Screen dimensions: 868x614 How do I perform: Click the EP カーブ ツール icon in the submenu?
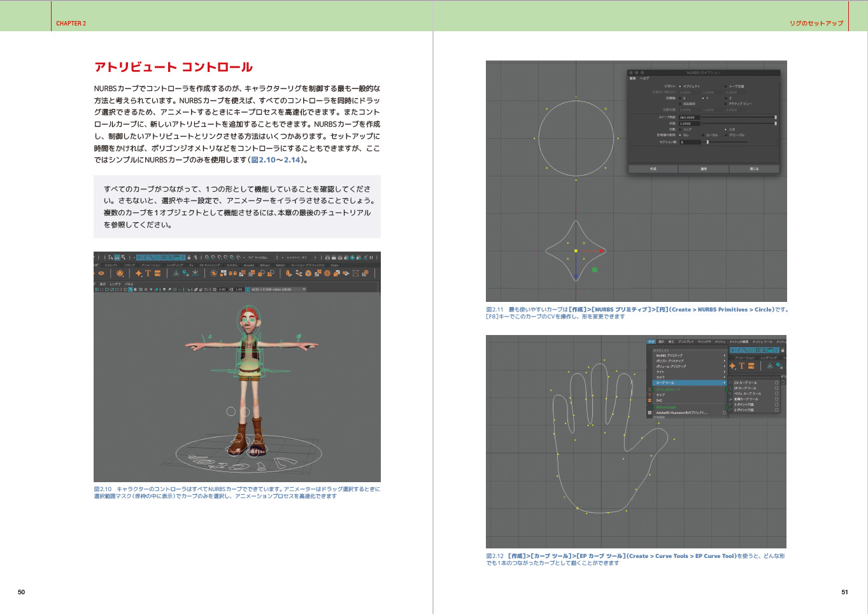pos(730,388)
